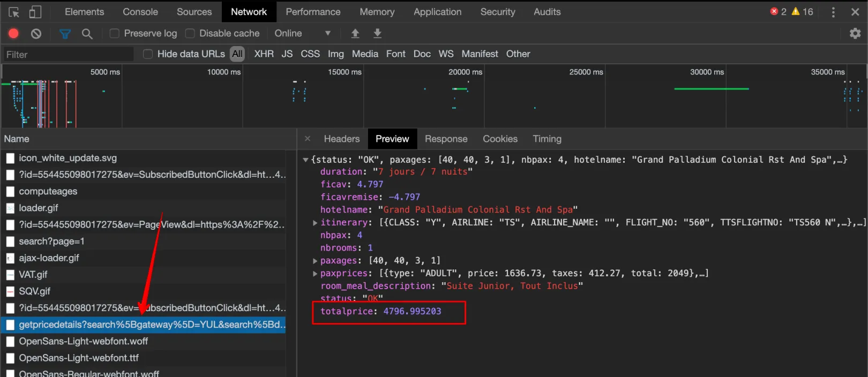Image resolution: width=868 pixels, height=377 pixels.
Task: View request Timing tab
Action: coord(547,139)
